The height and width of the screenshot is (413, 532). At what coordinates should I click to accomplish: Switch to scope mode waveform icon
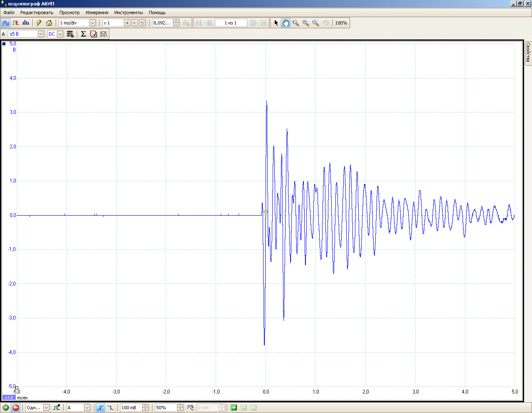[x=6, y=23]
